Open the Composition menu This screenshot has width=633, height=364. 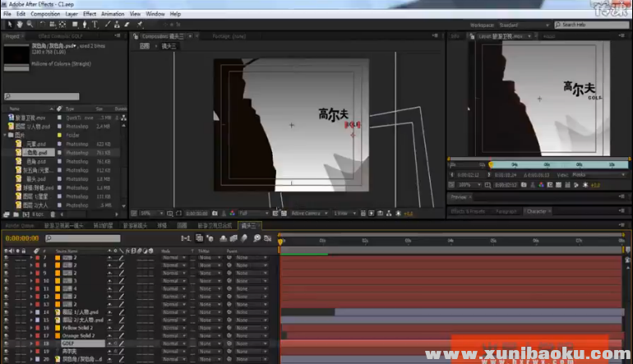45,14
